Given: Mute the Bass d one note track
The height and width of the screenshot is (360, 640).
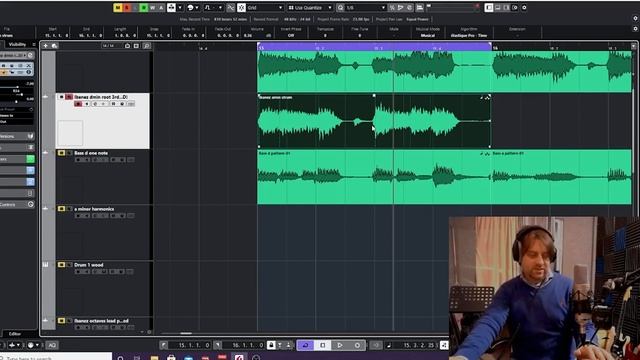Looking at the screenshot, I should [x=61, y=153].
